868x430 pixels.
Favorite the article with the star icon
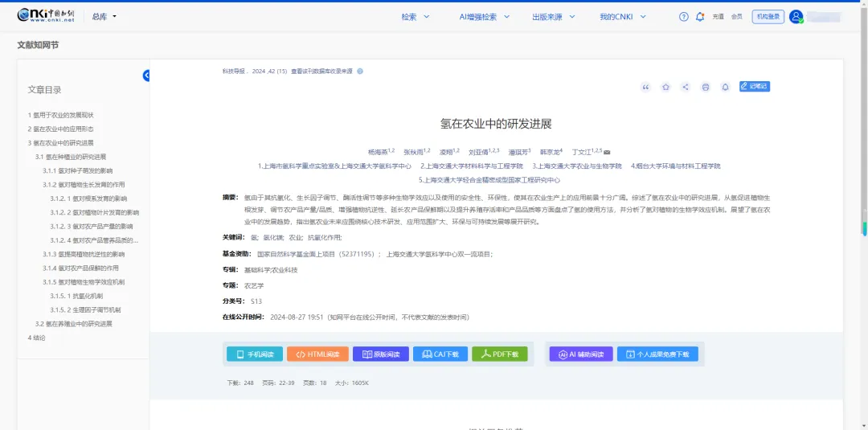pyautogui.click(x=665, y=87)
